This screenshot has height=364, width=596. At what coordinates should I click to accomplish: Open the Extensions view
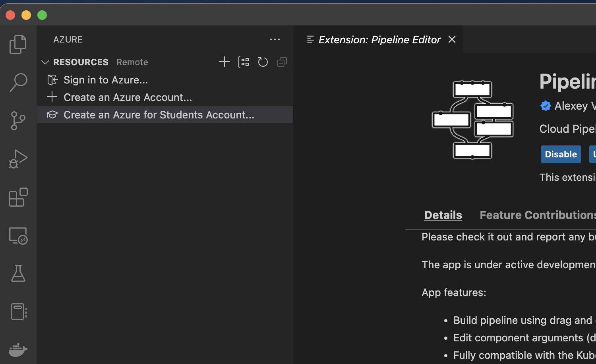(18, 197)
